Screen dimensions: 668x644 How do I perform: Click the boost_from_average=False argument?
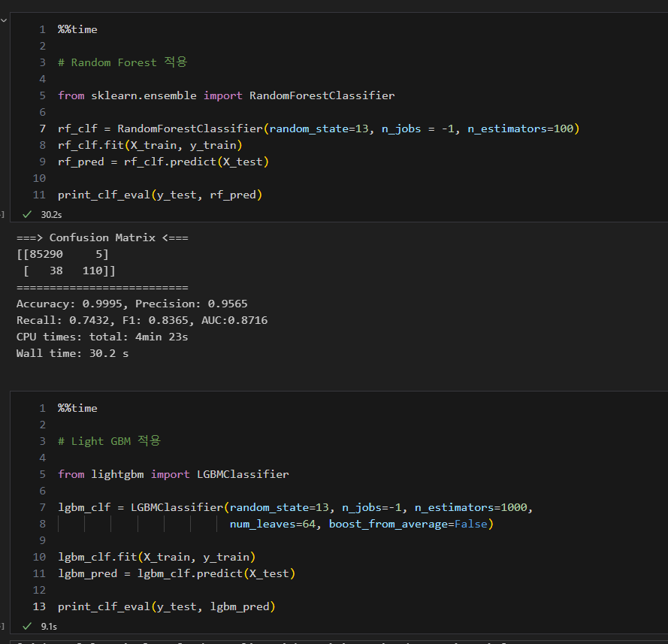coord(408,524)
